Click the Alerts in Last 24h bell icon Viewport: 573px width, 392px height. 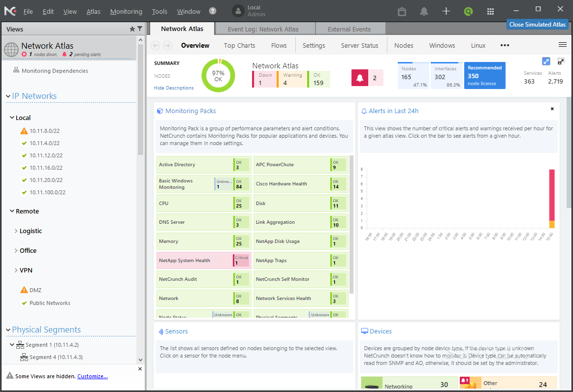tap(364, 111)
